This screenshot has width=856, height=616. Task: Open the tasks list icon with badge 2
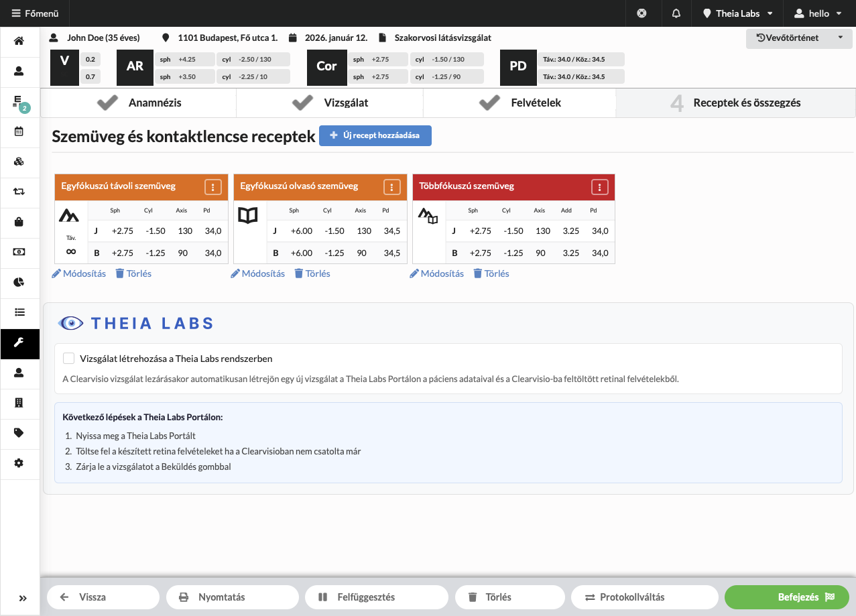(x=19, y=102)
